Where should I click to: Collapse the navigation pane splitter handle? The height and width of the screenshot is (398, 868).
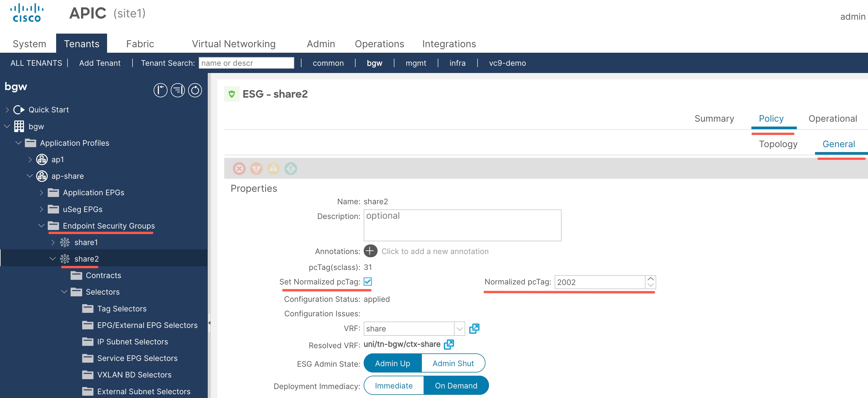click(209, 323)
